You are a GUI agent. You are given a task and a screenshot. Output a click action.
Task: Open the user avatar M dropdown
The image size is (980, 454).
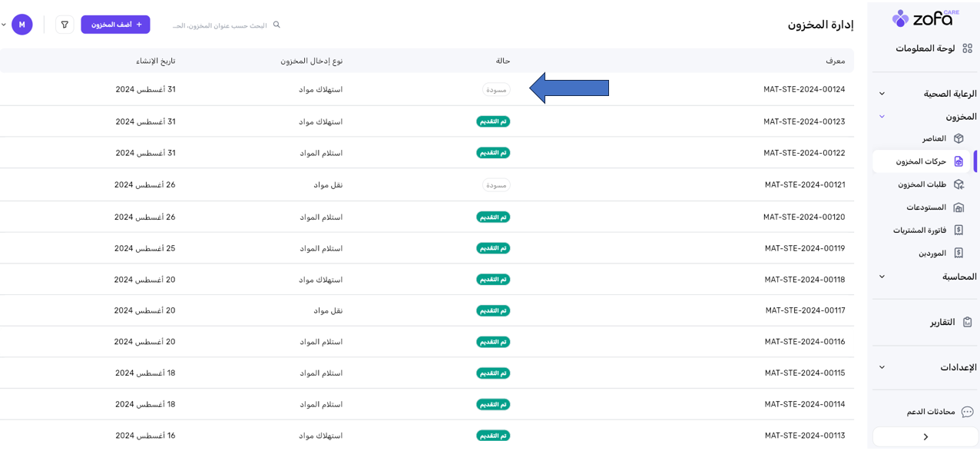pos(22,25)
